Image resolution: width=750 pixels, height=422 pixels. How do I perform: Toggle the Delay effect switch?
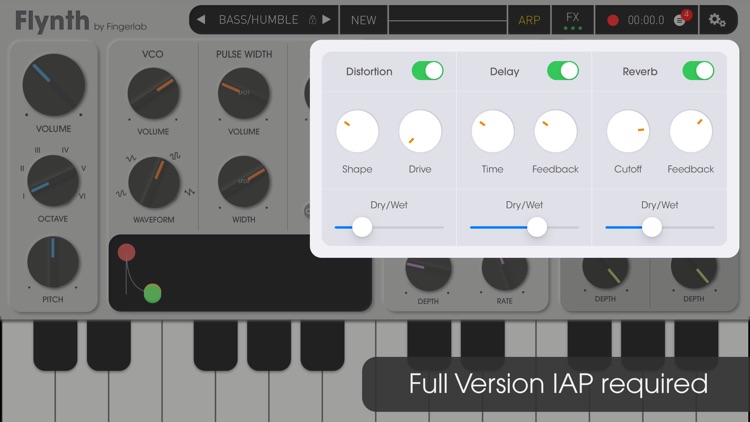(563, 71)
